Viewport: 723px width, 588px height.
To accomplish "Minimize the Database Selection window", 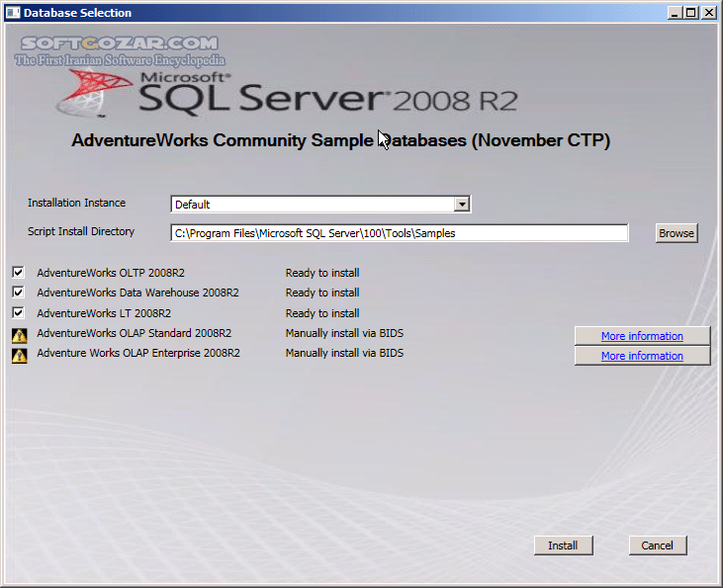I will [676, 13].
